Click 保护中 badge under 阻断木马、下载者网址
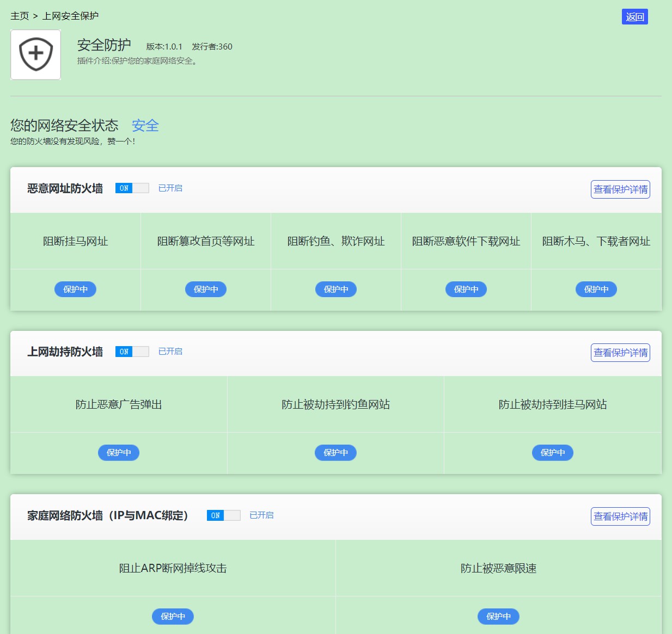 pos(596,290)
